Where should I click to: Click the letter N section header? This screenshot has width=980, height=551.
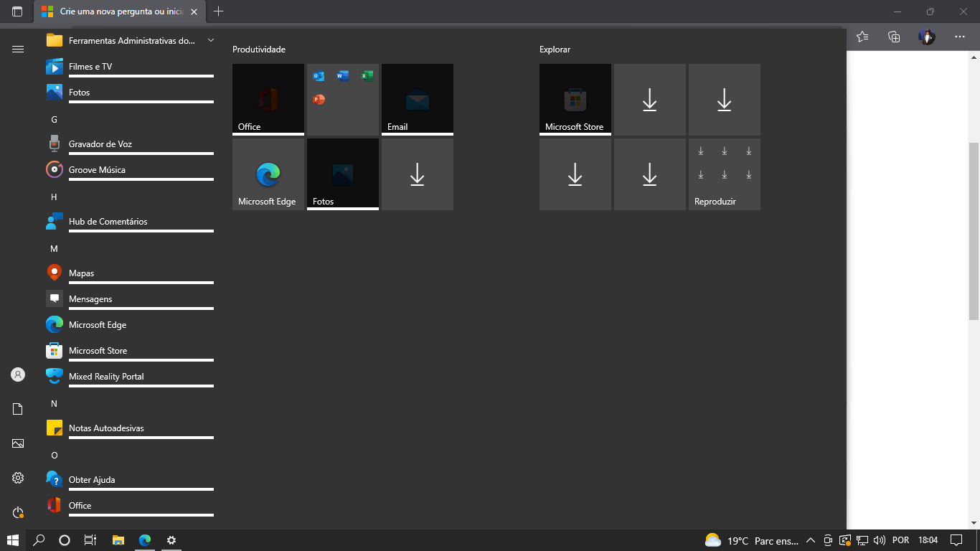pyautogui.click(x=54, y=404)
